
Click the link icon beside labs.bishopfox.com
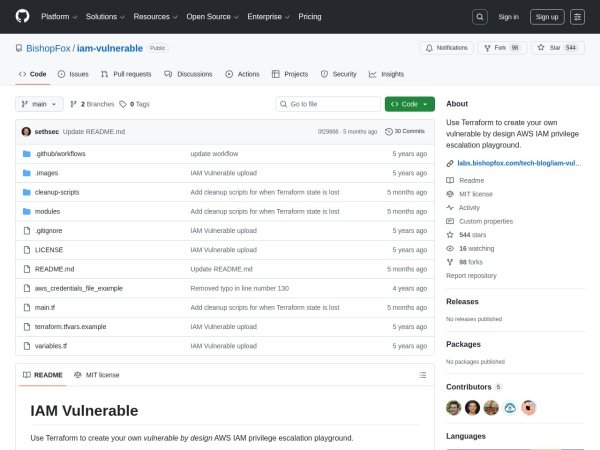tap(450, 163)
